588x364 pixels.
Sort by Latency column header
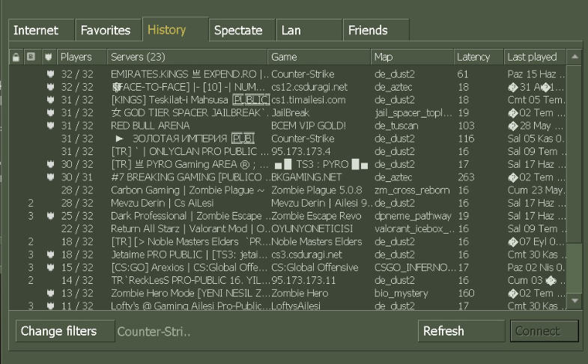tap(479, 57)
